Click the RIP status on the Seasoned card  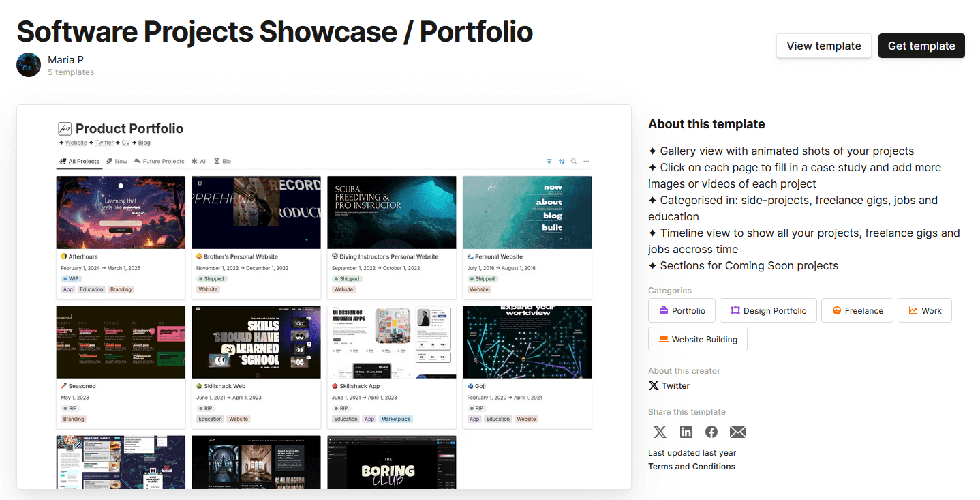click(x=70, y=409)
